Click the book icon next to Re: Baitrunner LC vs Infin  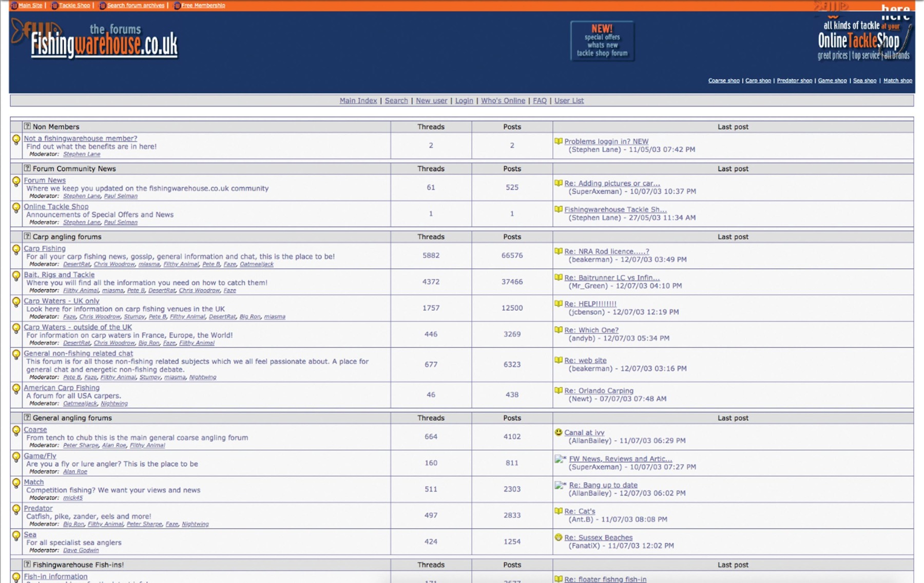pyautogui.click(x=559, y=277)
